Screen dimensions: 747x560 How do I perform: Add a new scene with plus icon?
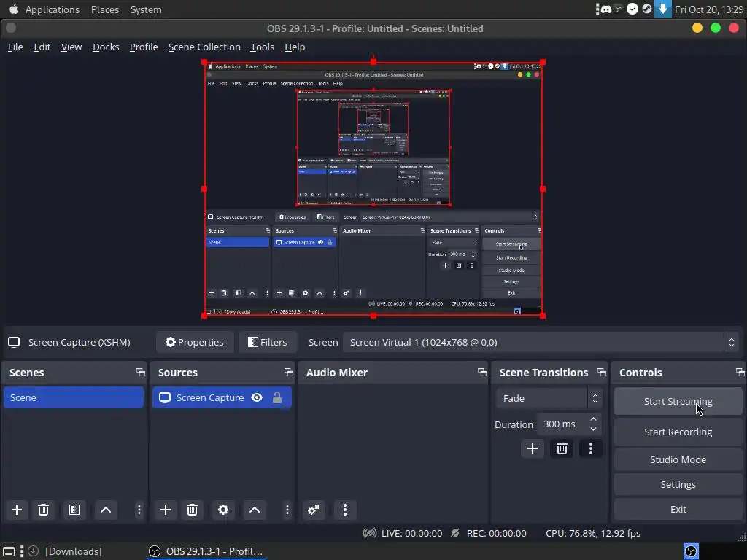[17, 510]
